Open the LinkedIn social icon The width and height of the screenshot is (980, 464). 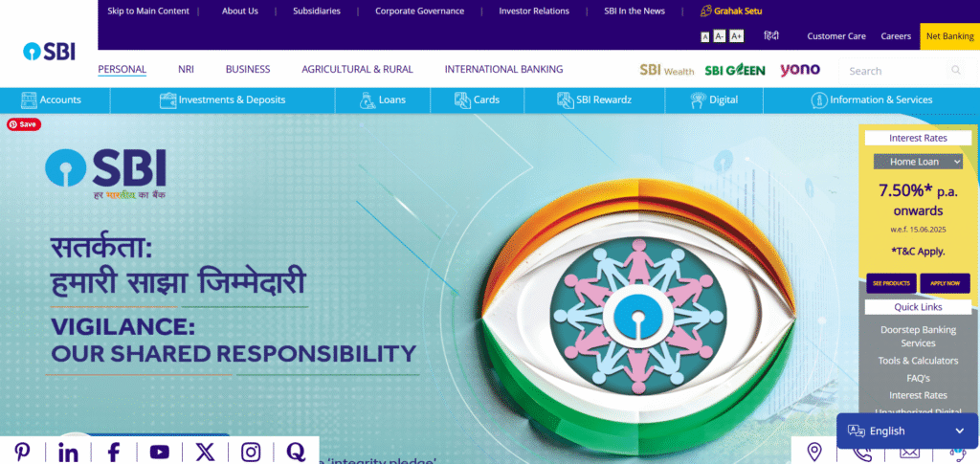click(x=68, y=452)
